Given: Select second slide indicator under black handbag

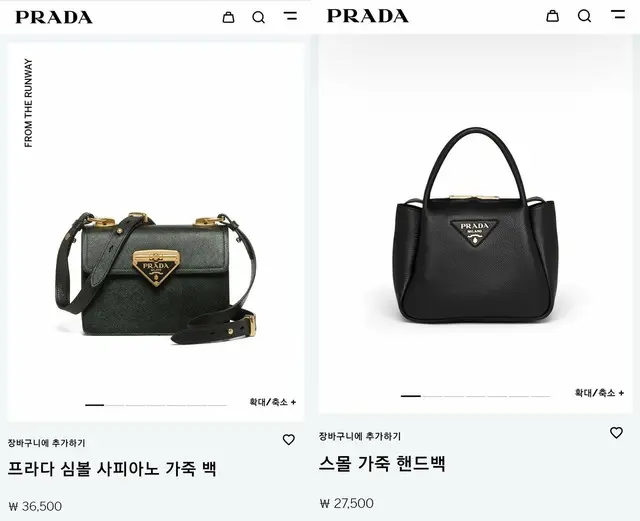Looking at the screenshot, I should coord(432,396).
